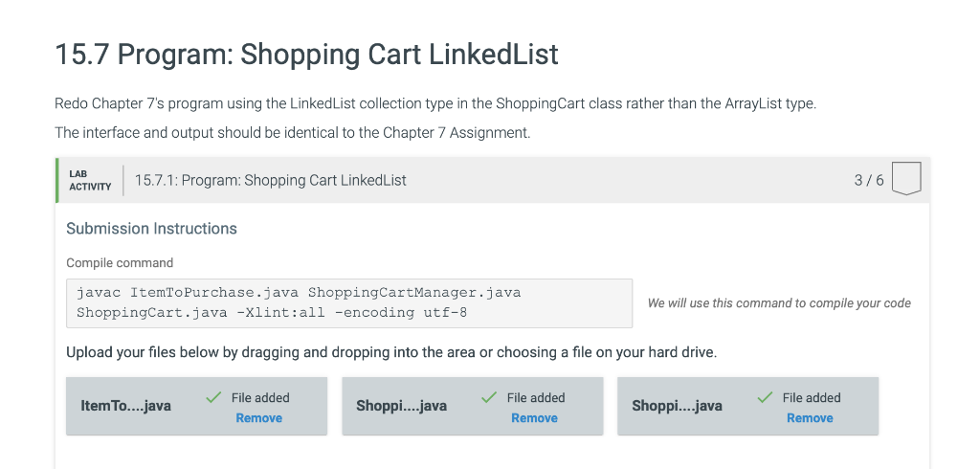
Task: Select the ItemTo....java file name
Action: coord(125,406)
